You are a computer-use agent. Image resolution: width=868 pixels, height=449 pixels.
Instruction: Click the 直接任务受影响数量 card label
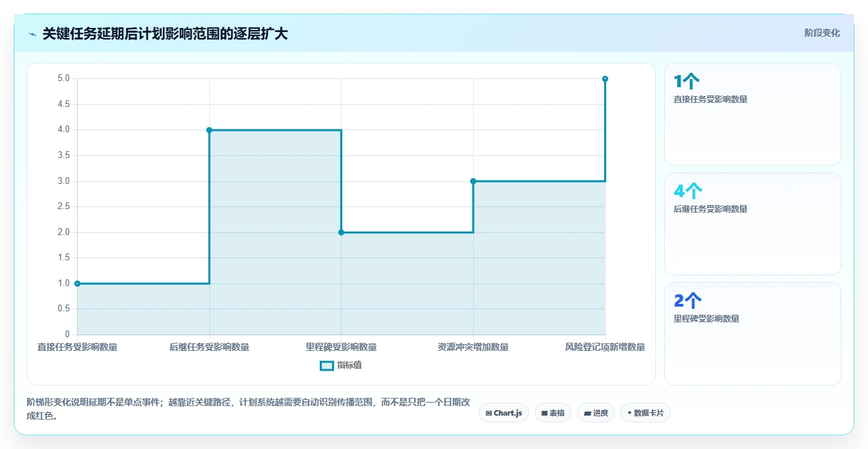click(x=710, y=99)
